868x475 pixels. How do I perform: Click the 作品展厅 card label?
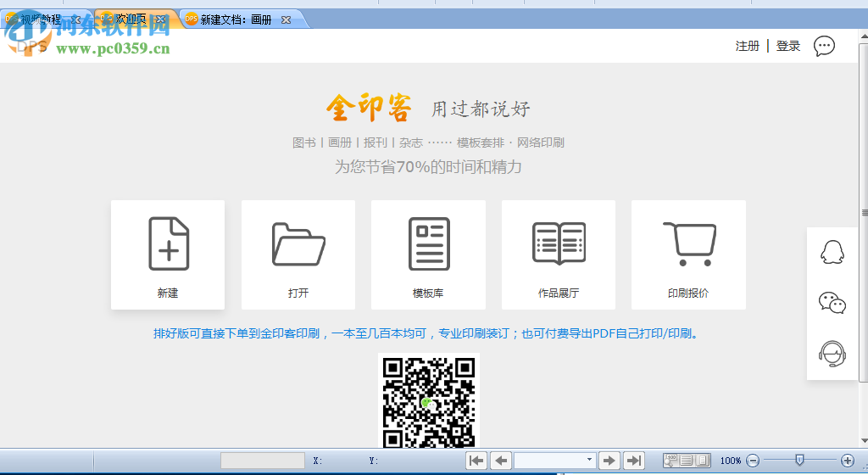point(559,293)
